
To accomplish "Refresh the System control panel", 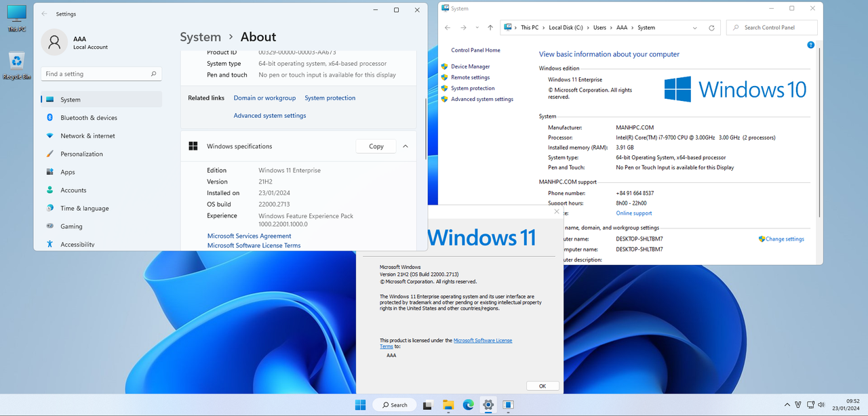I will pyautogui.click(x=711, y=28).
